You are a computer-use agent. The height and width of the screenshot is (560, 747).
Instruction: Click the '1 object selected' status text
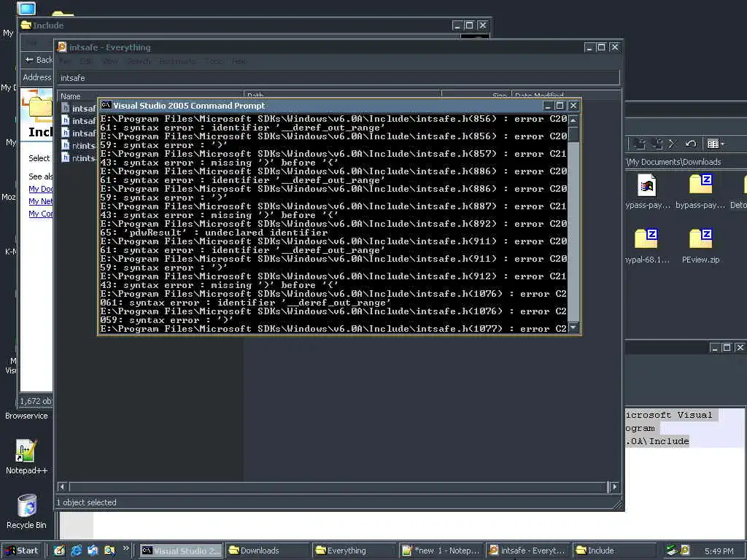pyautogui.click(x=86, y=502)
